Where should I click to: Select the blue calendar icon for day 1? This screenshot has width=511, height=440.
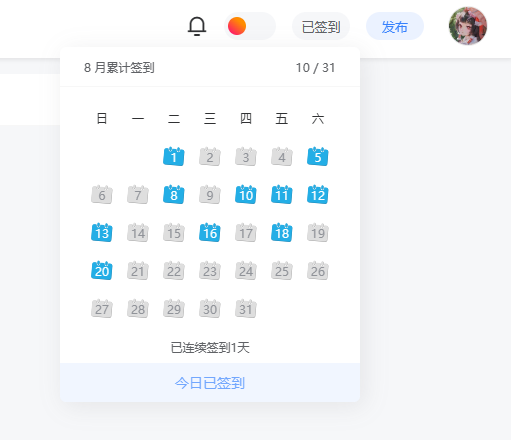(x=174, y=156)
